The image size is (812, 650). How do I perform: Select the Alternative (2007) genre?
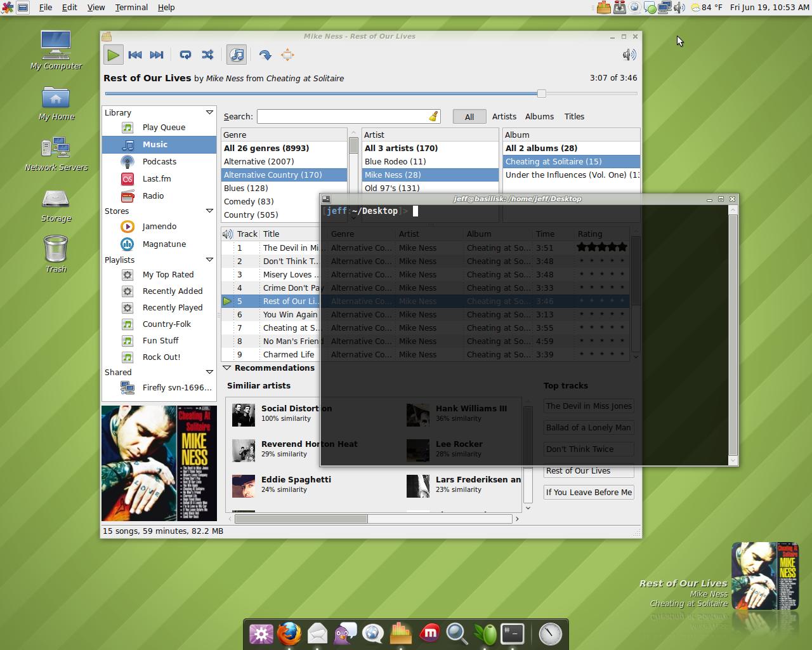(x=284, y=161)
